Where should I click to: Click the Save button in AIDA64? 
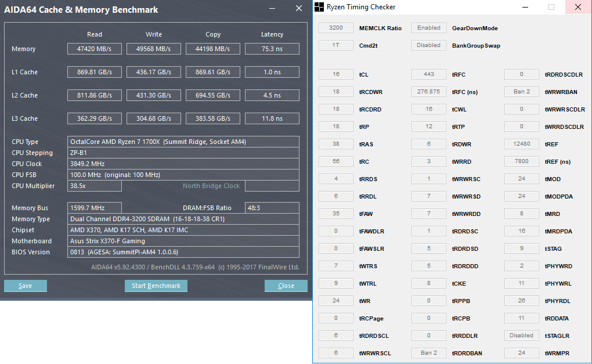coord(26,286)
